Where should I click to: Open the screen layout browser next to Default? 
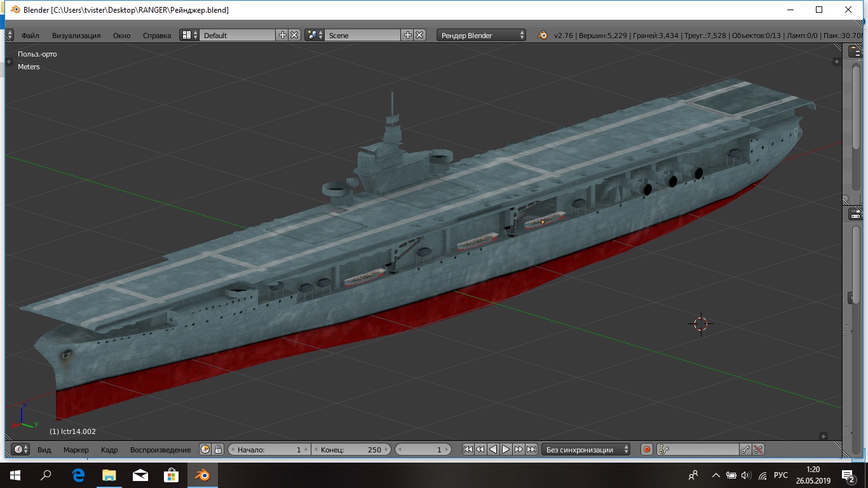[x=189, y=35]
